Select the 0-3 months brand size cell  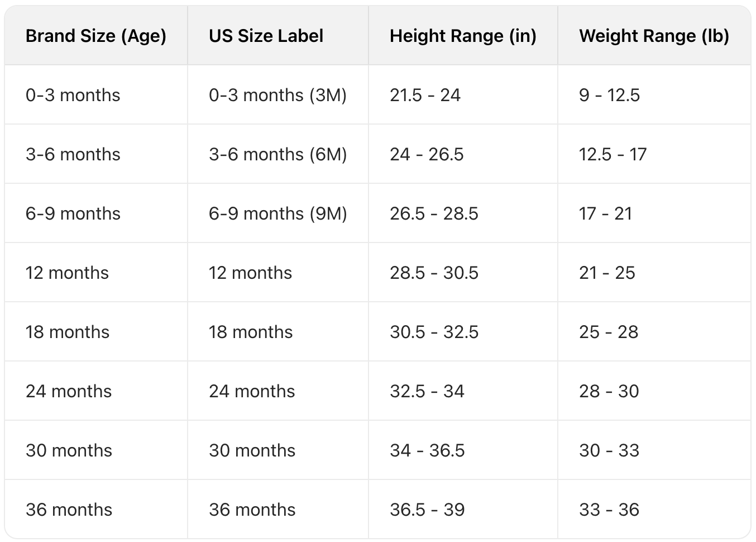(x=73, y=95)
